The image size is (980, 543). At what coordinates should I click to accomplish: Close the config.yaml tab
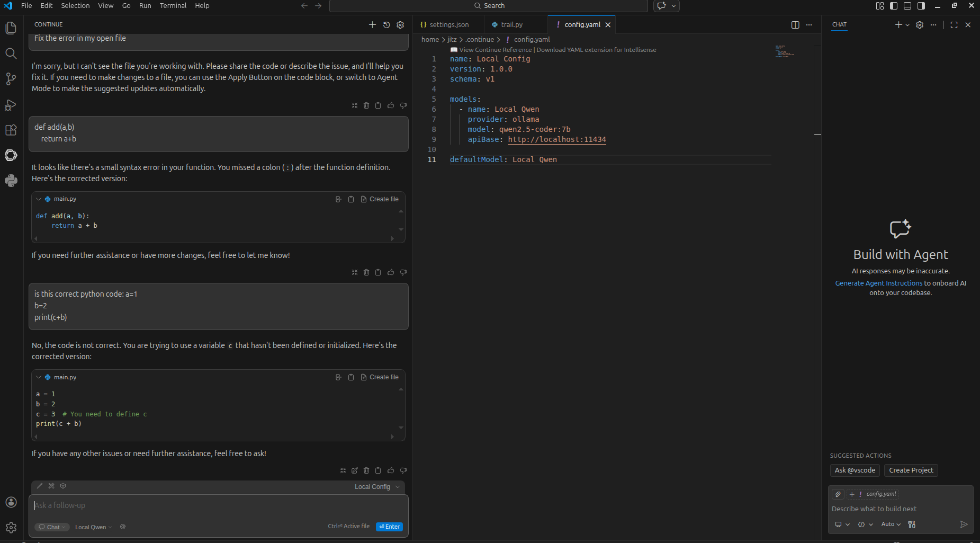click(608, 25)
